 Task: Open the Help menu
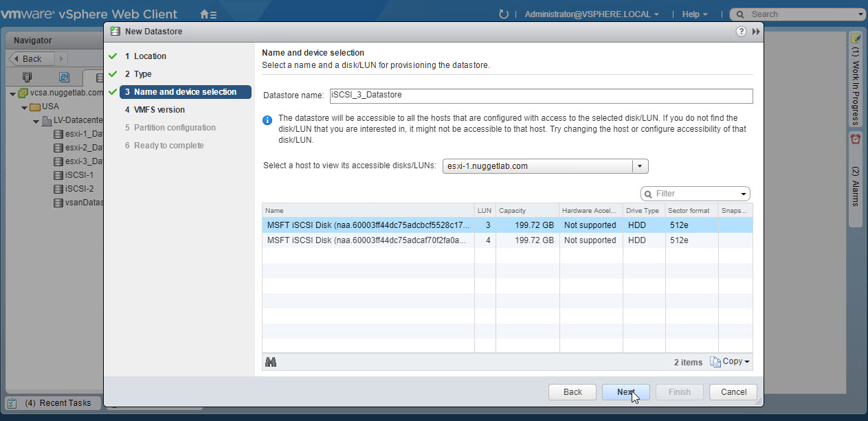click(694, 14)
